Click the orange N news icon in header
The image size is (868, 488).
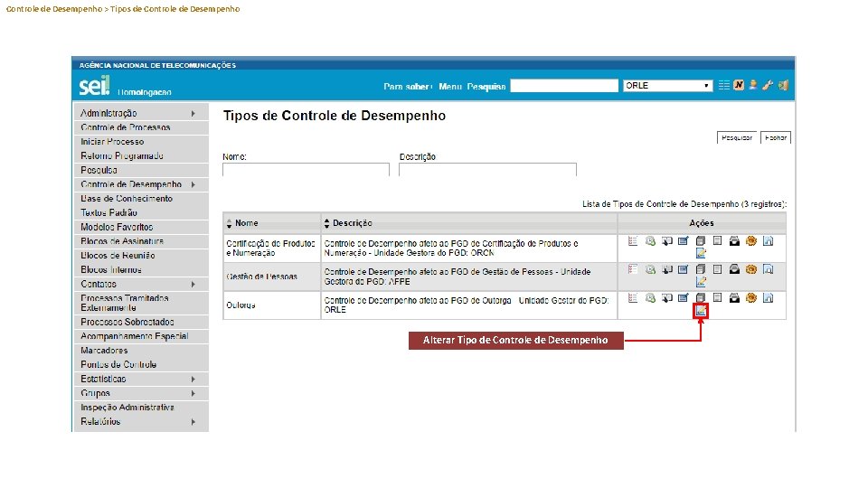point(739,85)
